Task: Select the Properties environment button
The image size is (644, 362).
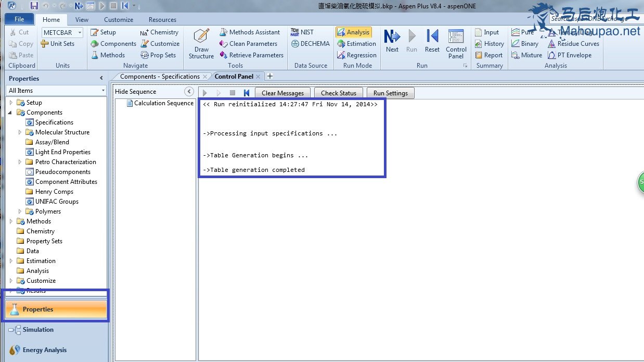Action: (x=56, y=309)
